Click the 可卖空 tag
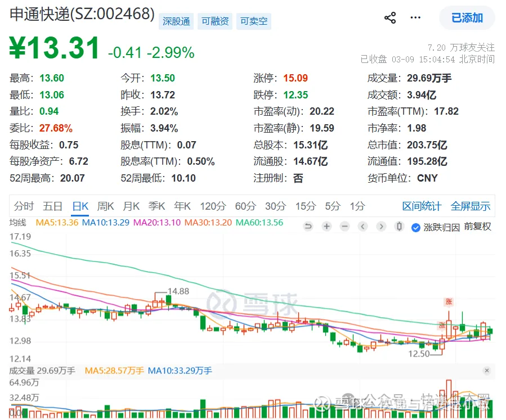The image size is (506, 420). click(x=254, y=21)
